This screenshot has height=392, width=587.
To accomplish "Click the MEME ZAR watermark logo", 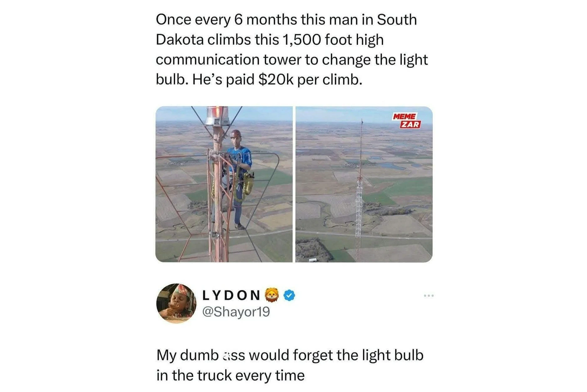I will tap(406, 120).
